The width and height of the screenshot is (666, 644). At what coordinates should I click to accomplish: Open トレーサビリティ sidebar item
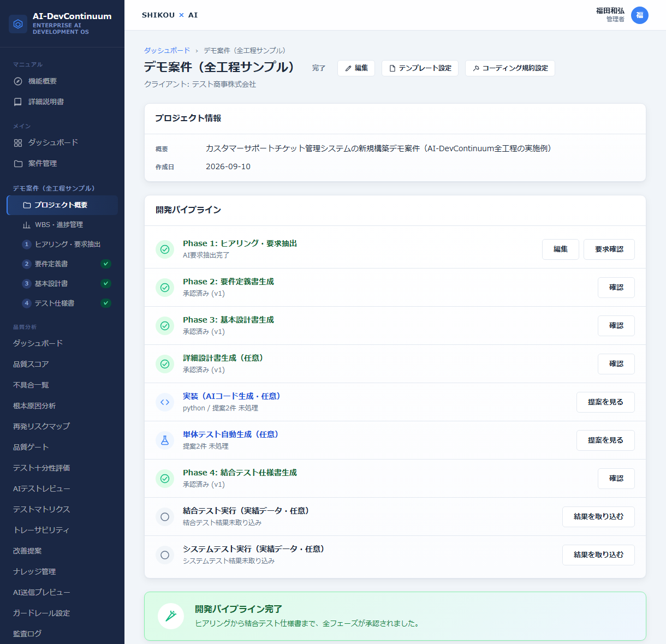pyautogui.click(x=62, y=530)
